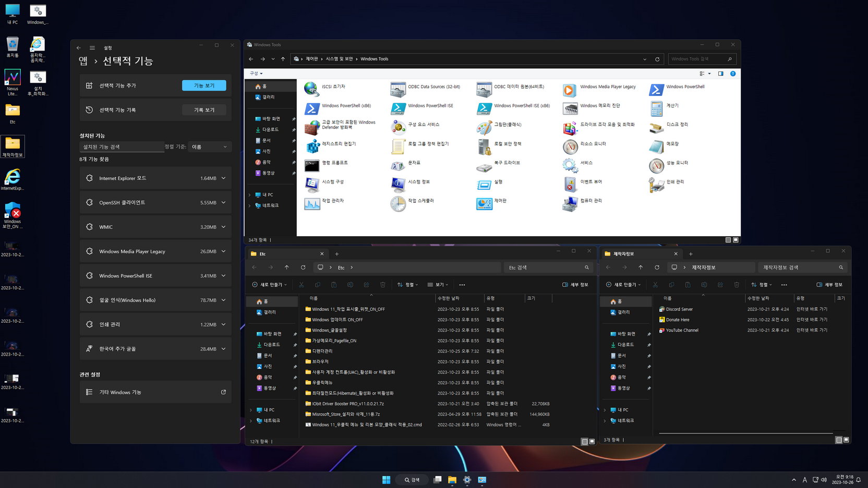Open the 정렬 기준 이름 dropdown
Screen dimensions: 868x488
pos(210,147)
